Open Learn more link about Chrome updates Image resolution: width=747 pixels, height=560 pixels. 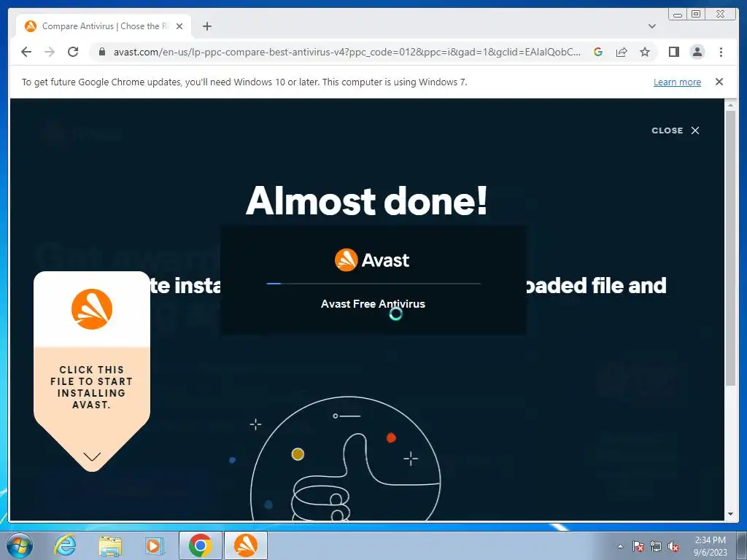click(x=677, y=82)
